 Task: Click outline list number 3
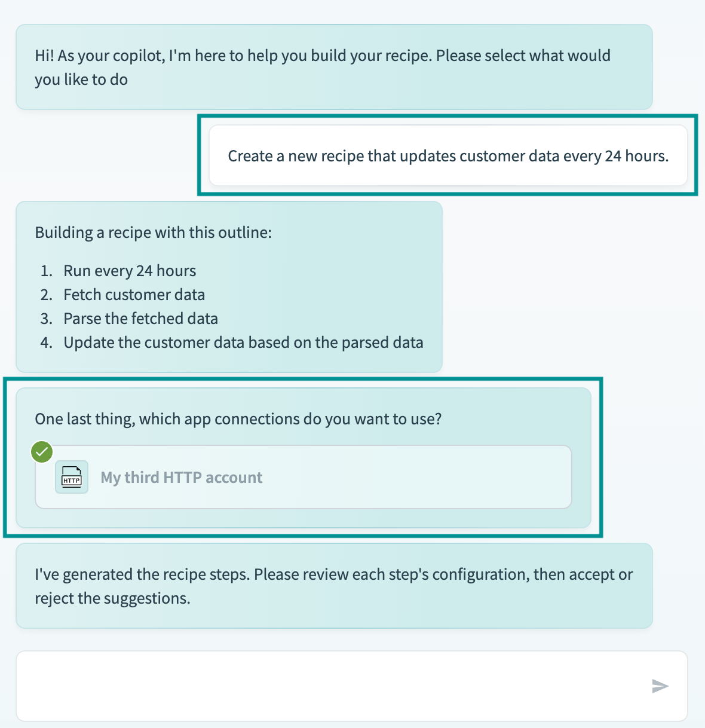pyautogui.click(x=46, y=319)
